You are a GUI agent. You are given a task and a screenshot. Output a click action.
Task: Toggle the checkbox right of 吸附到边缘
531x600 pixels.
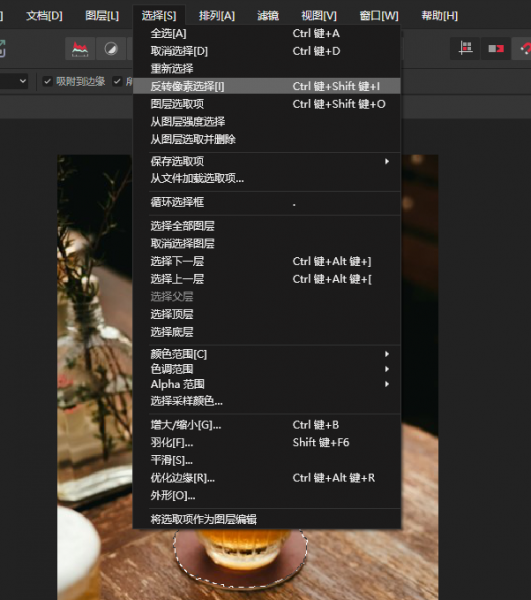point(117,82)
